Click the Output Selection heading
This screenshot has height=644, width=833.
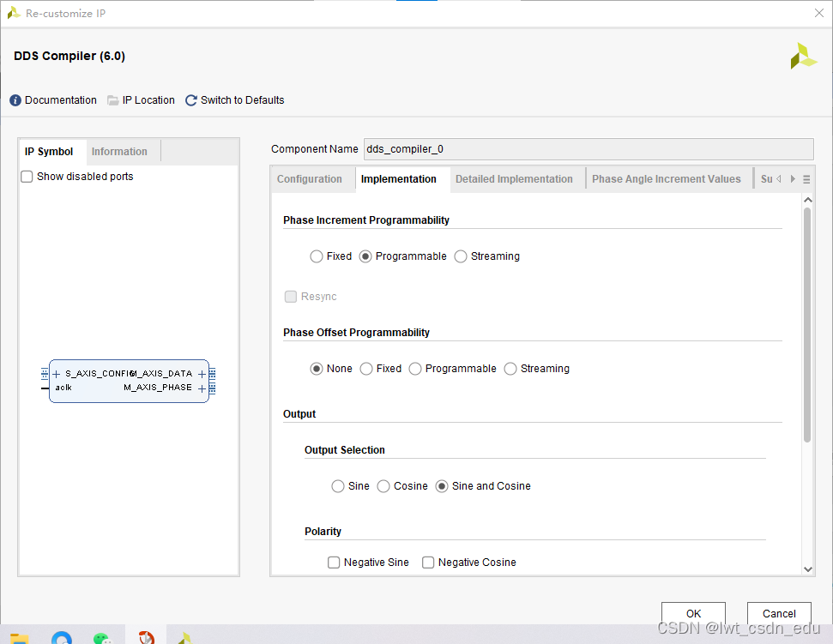tap(344, 450)
